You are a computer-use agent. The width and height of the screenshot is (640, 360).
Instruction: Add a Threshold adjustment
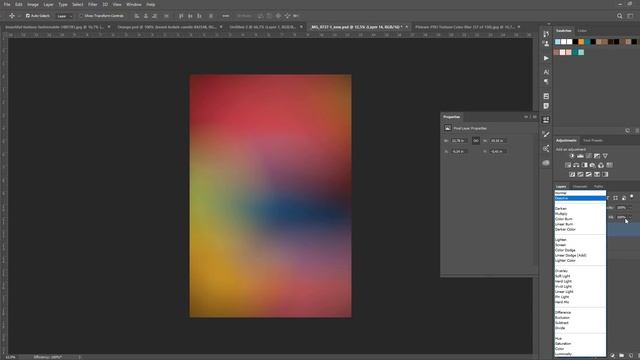pos(589,174)
